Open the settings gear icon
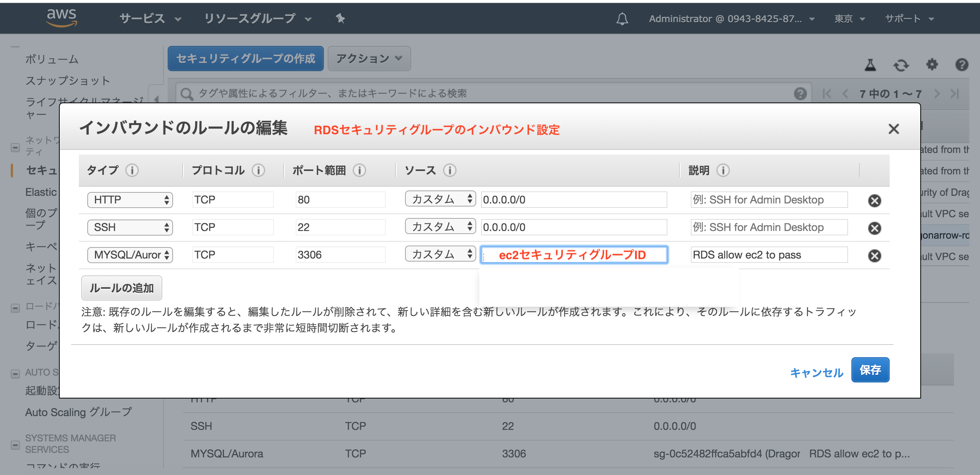The image size is (980, 475). tap(932, 65)
